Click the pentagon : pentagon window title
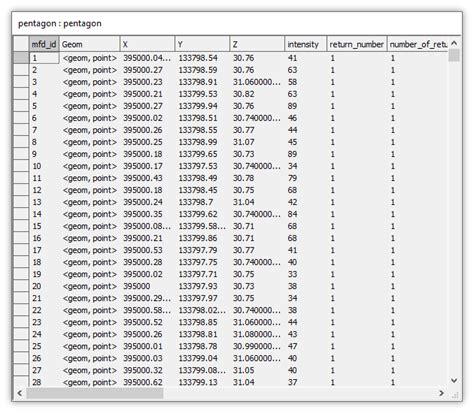This screenshot has width=474, height=413. pos(60,23)
